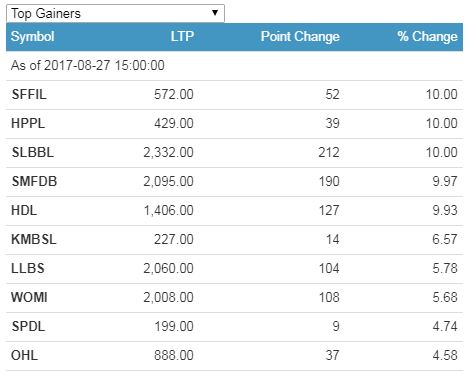
Task: Click the SLBBL price 2,332.00
Action: tap(168, 152)
